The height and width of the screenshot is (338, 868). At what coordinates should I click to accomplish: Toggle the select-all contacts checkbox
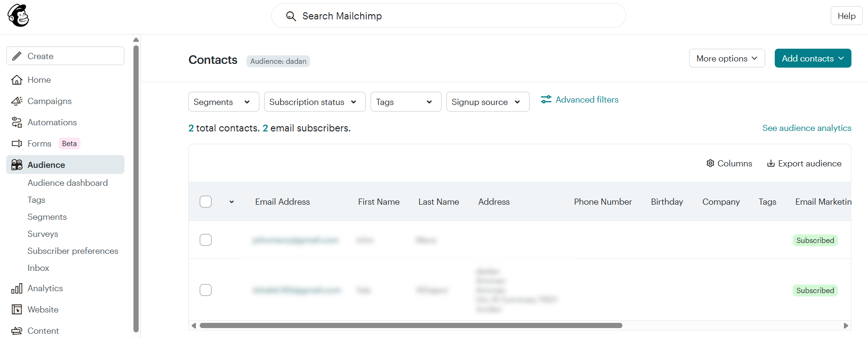205,202
